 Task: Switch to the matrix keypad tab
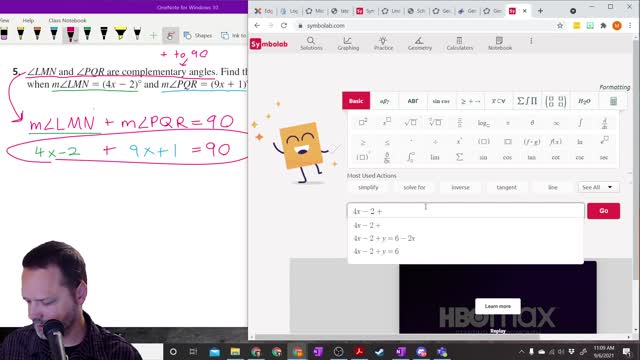coord(556,101)
